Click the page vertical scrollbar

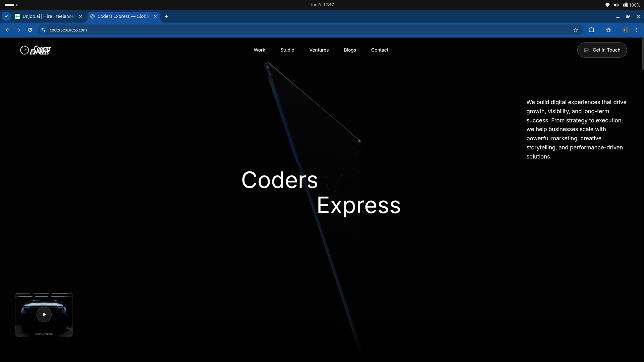tap(642, 54)
